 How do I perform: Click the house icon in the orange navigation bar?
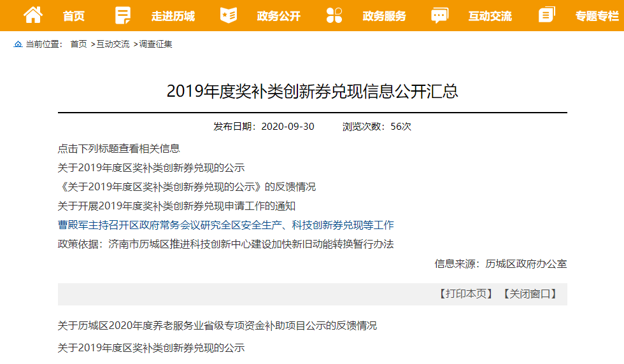(x=33, y=15)
